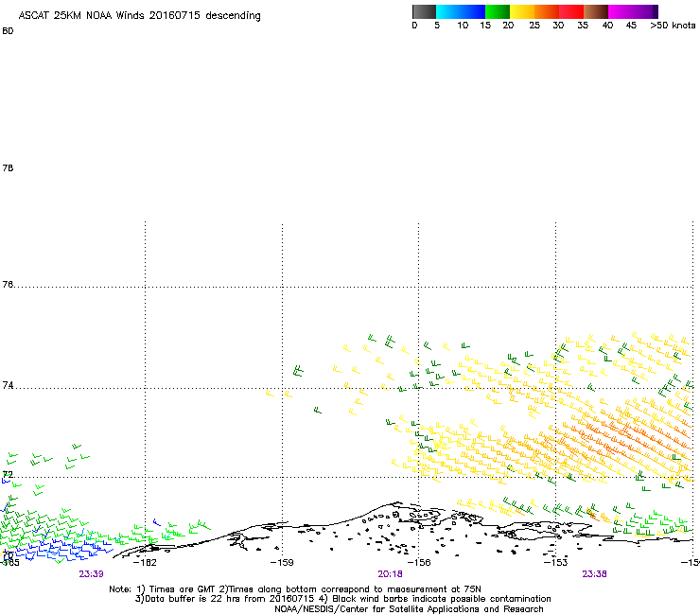This screenshot has height=615, width=700.
Task: Click the green 15-20 knots legend segment
Action: pos(498,11)
